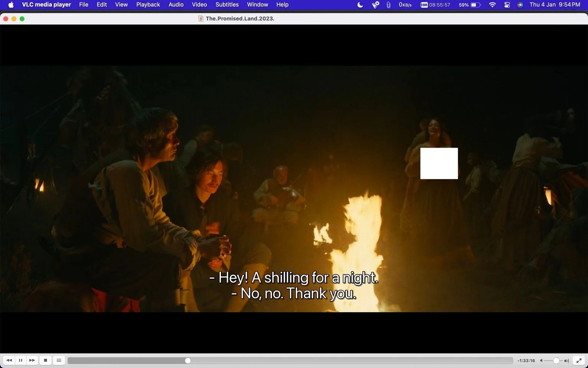Viewport: 588px width, 368px height.
Task: Open the Audio menu
Action: point(176,5)
